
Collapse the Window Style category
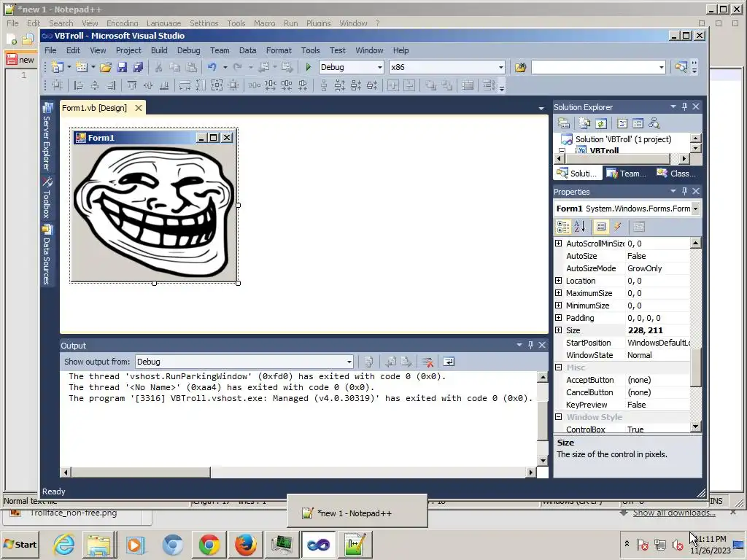pos(558,416)
